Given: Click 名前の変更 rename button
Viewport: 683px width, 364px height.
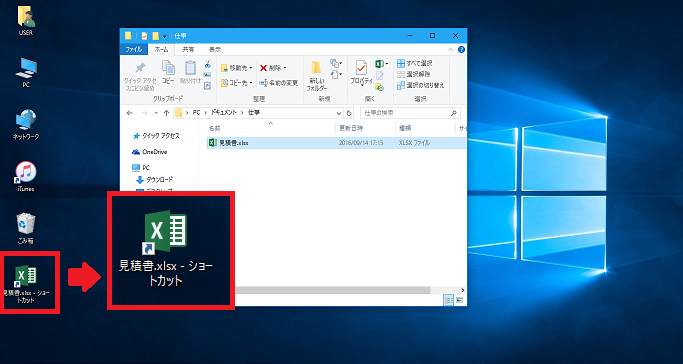Looking at the screenshot, I should pos(278,82).
